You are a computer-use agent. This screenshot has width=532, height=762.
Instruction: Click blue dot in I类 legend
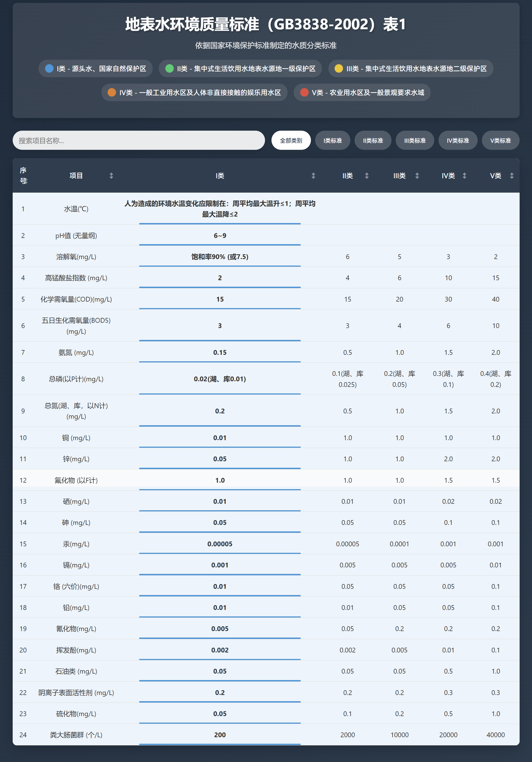(49, 68)
